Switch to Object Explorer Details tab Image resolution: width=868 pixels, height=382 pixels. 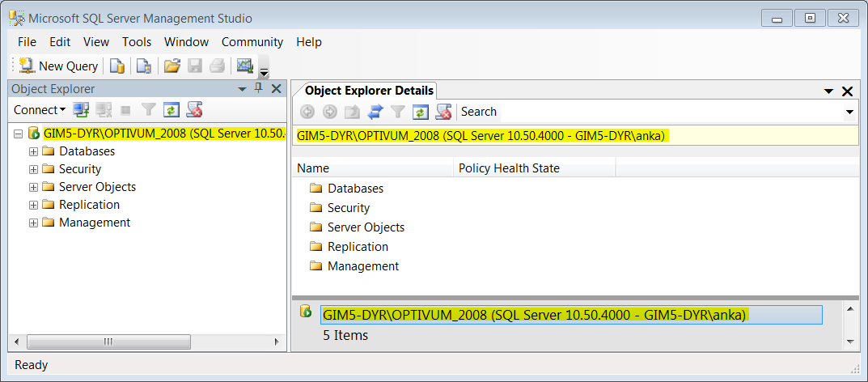tap(369, 90)
